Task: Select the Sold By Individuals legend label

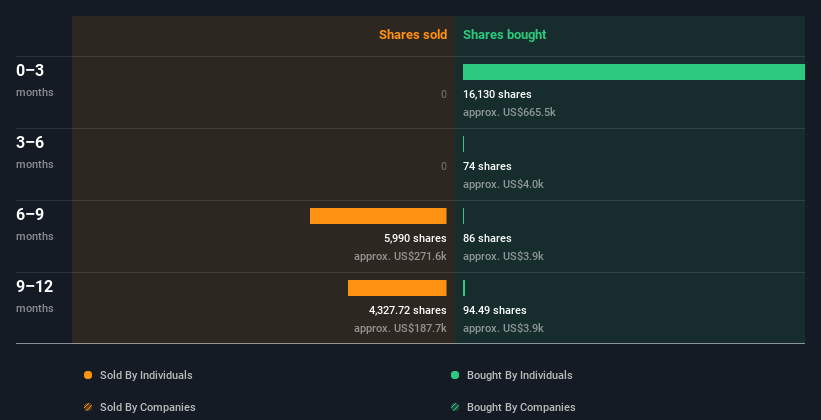Action: (146, 375)
